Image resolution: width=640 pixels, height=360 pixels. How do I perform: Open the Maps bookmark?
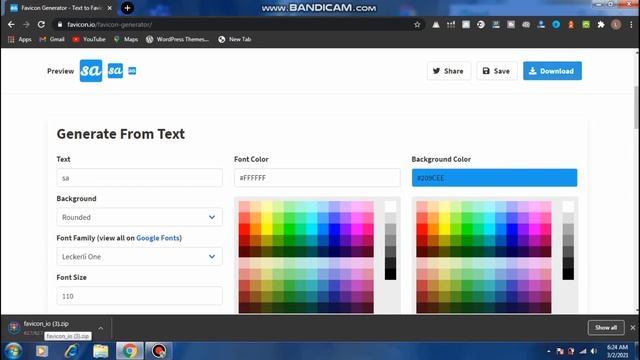tap(126, 39)
